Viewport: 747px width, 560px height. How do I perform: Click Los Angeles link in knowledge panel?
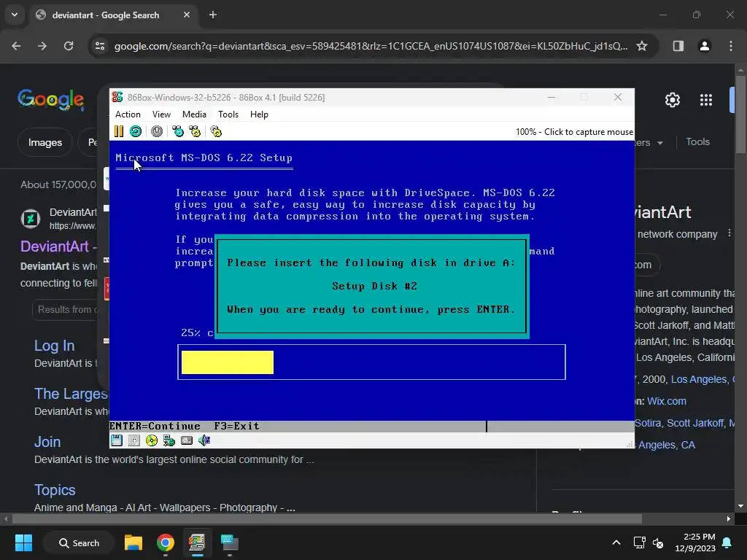(x=700, y=379)
